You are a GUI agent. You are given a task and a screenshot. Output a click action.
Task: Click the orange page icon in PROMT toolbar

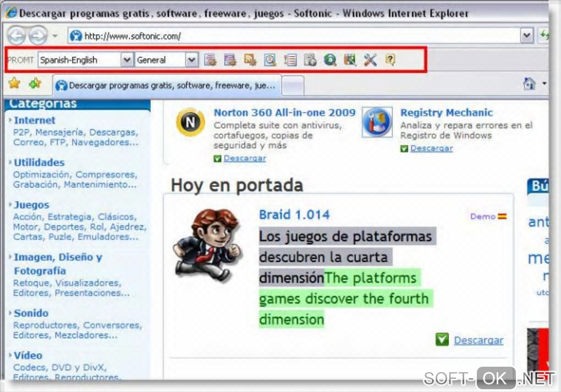pyautogui.click(x=250, y=60)
